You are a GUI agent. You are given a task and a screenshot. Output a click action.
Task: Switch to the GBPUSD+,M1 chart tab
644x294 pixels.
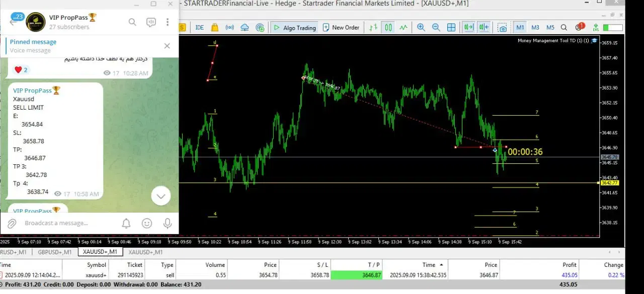tap(55, 252)
